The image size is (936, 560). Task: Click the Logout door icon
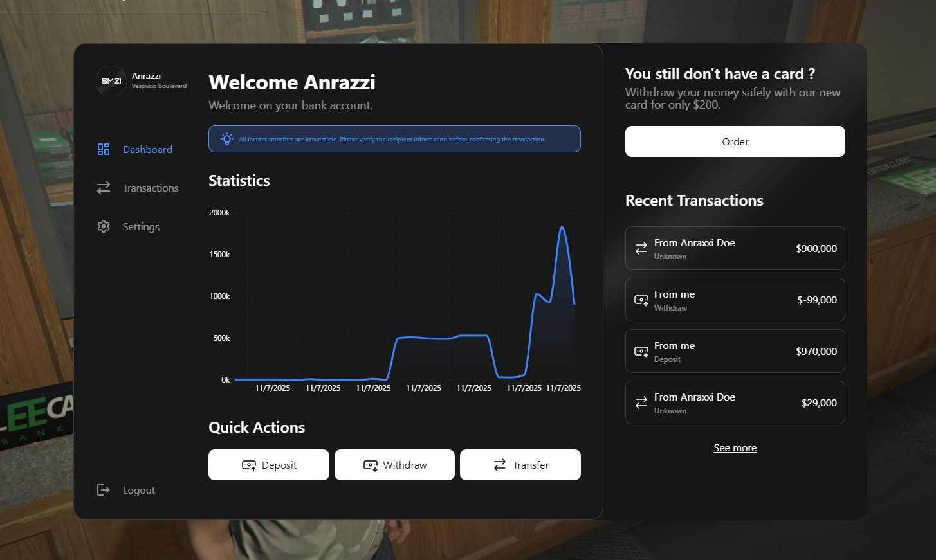point(104,490)
